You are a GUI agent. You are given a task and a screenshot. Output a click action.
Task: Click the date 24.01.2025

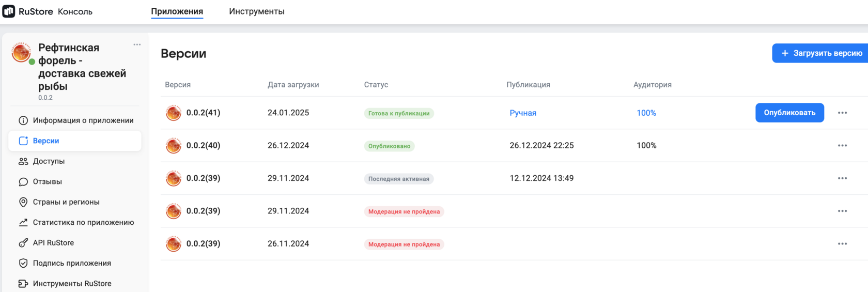pos(288,113)
